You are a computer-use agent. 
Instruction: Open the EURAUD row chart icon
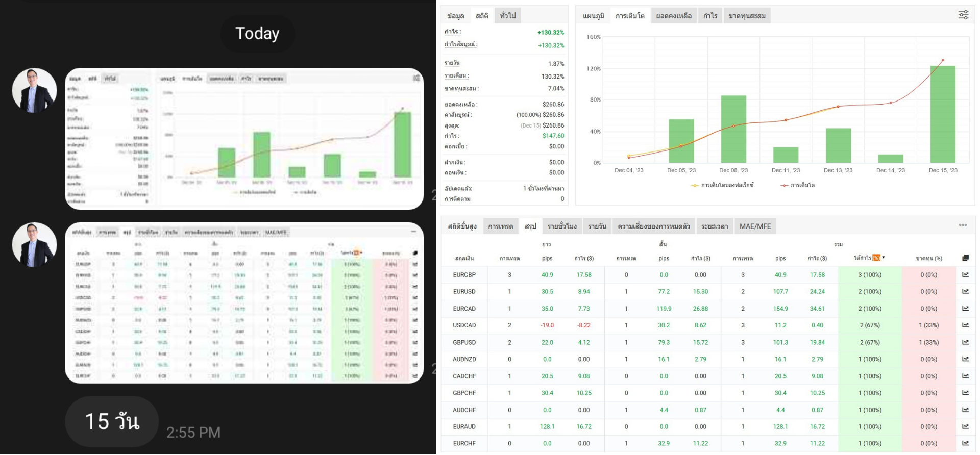(x=965, y=426)
